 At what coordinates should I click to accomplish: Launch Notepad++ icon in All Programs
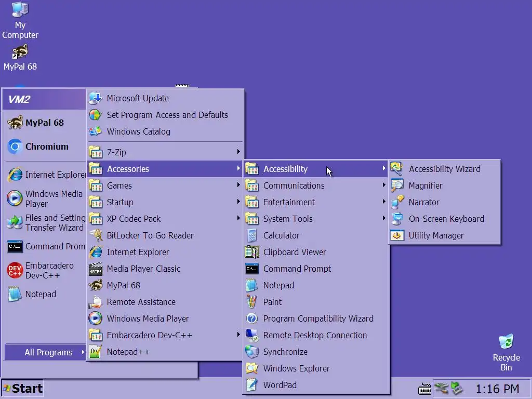pyautogui.click(x=96, y=352)
